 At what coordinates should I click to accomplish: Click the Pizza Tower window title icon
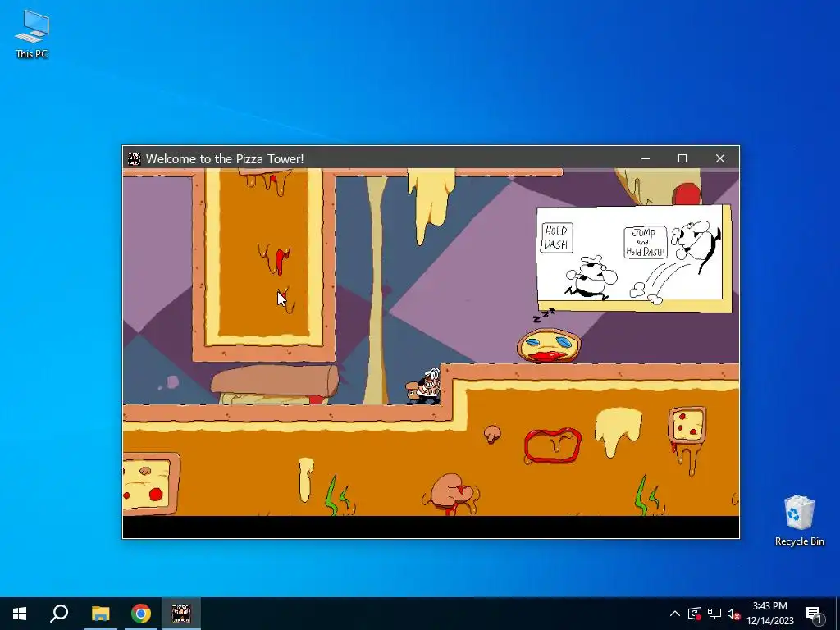(135, 158)
